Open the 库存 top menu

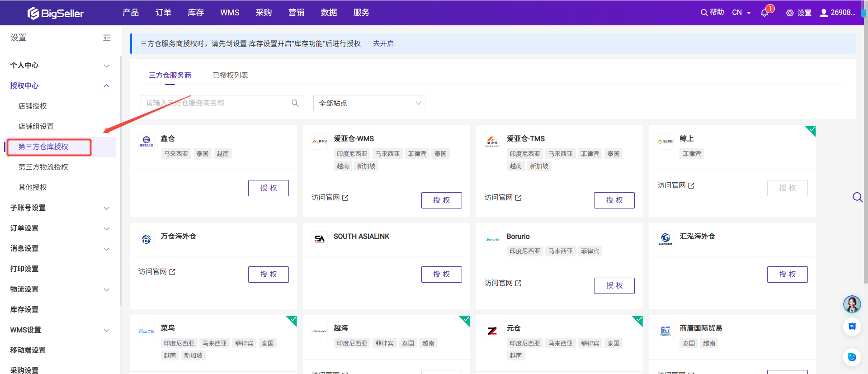pyautogui.click(x=195, y=13)
